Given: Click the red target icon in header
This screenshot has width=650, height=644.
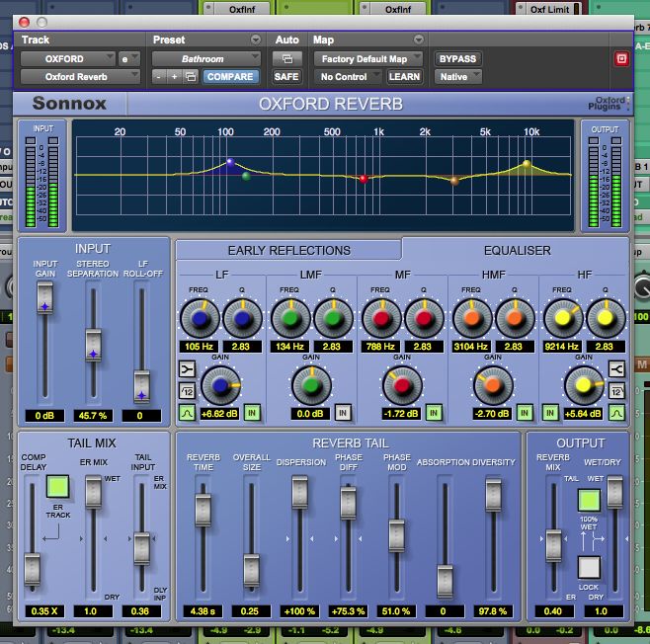Looking at the screenshot, I should pos(621,59).
